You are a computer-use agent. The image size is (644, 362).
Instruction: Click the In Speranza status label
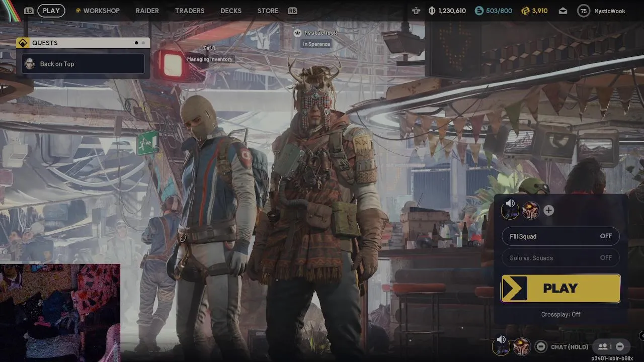point(316,44)
